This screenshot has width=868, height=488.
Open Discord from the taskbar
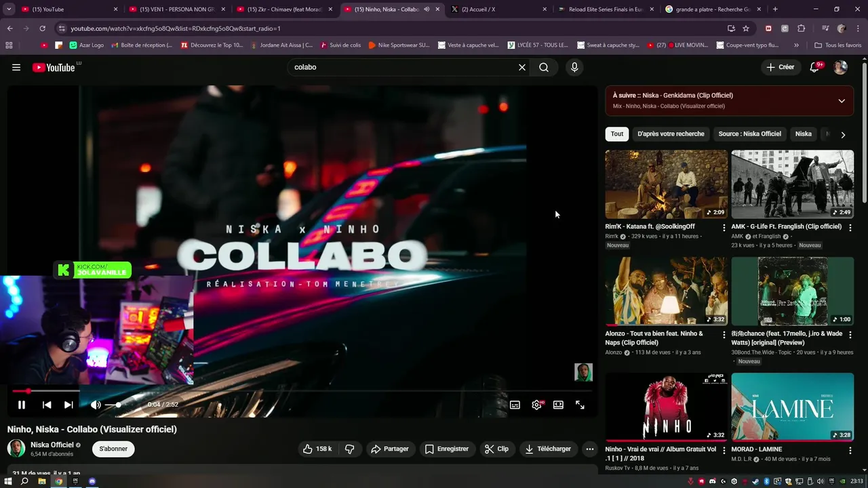coord(92,481)
